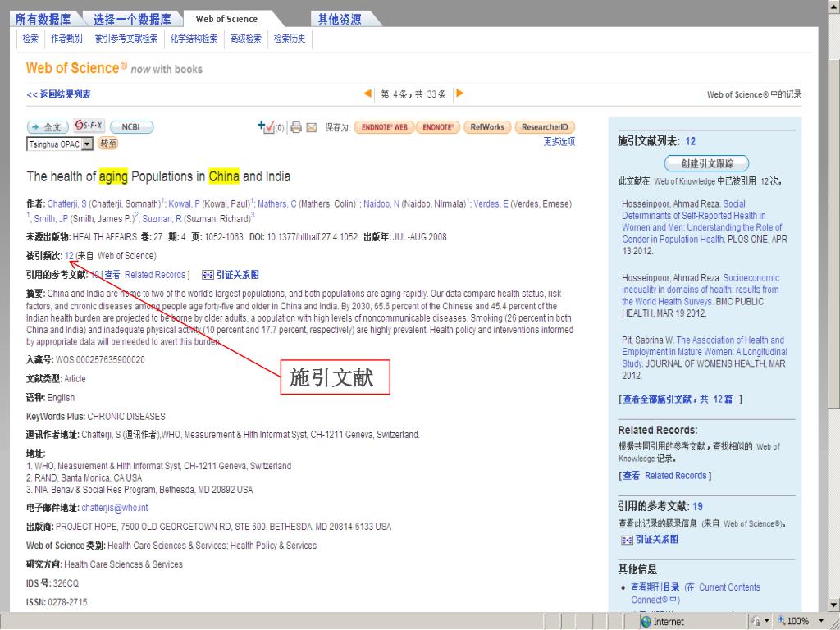Go to the next record with the right arrow

[459, 94]
